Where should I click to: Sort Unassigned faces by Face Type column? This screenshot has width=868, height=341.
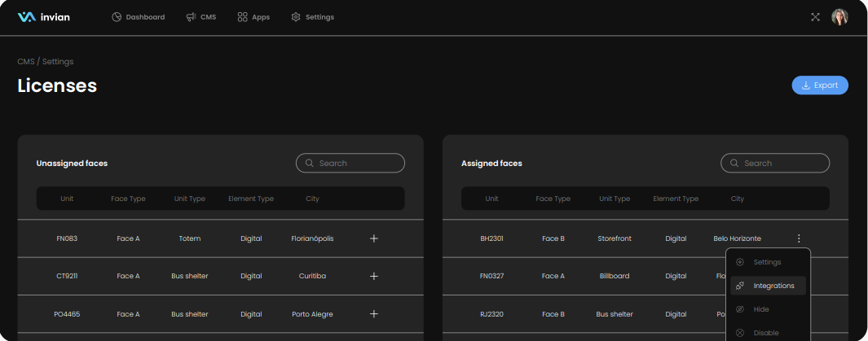pos(128,199)
